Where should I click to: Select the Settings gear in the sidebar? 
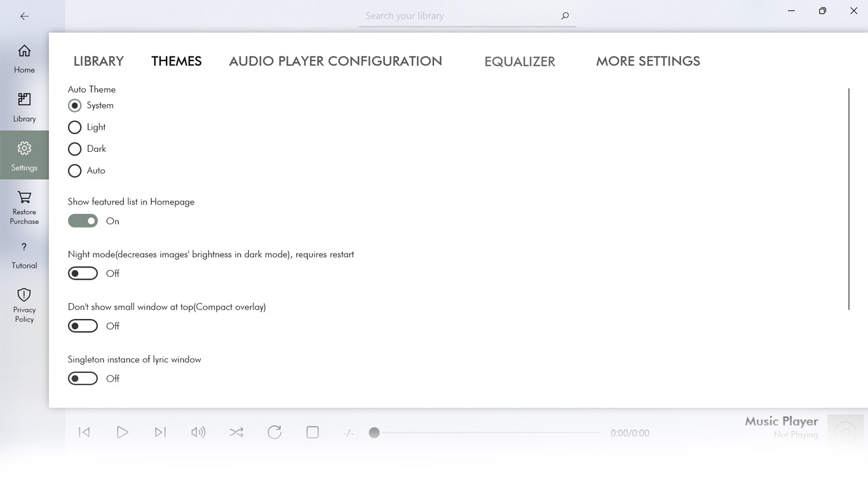pos(24,154)
